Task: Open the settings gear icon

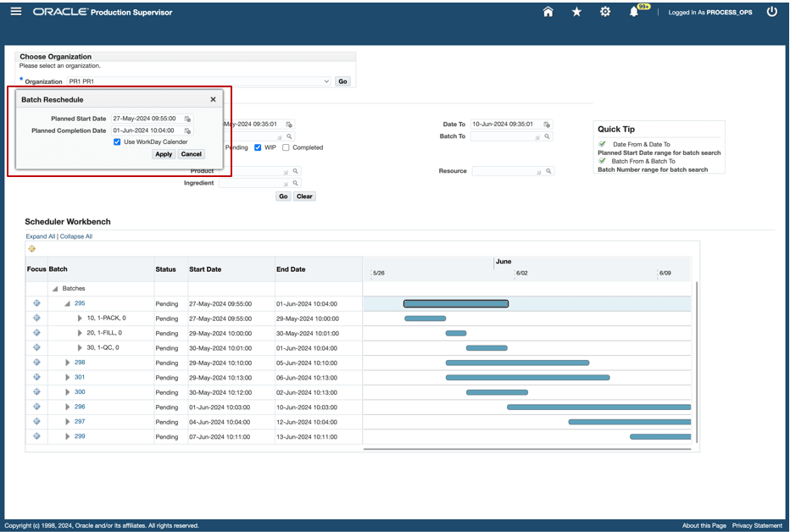Action: (605, 12)
